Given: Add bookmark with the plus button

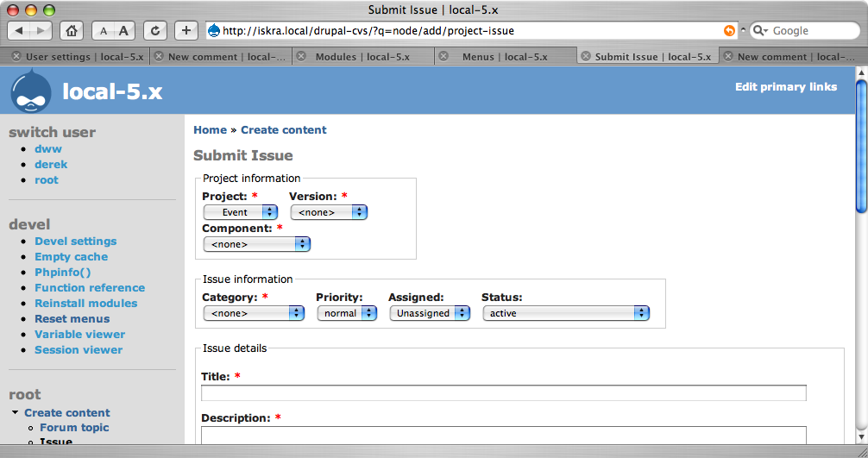Looking at the screenshot, I should click(186, 30).
